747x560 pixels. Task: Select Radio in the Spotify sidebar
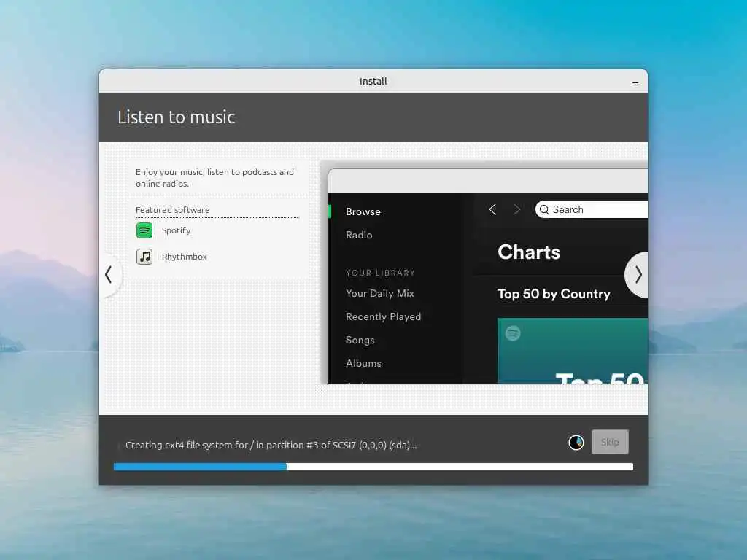tap(359, 235)
